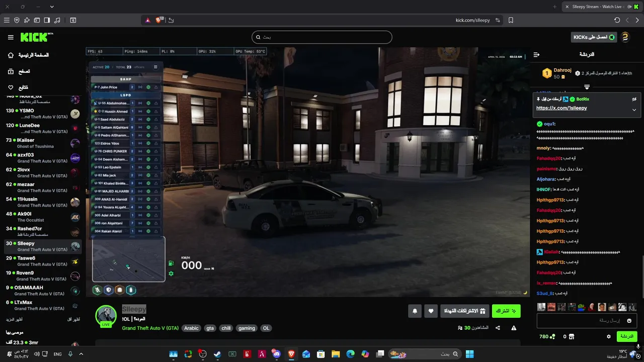
Task: Click show more under followed channels
Action: tap(14, 320)
